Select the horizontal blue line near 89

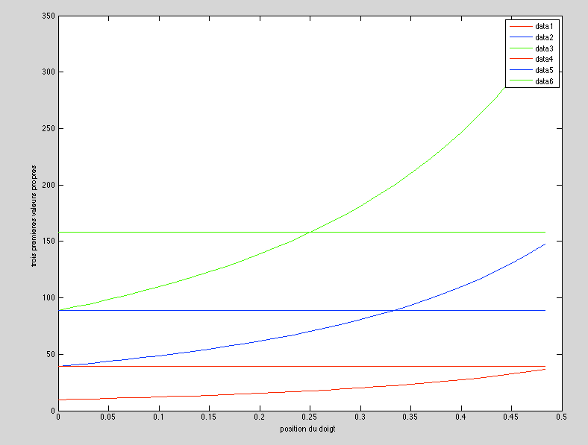(302, 310)
